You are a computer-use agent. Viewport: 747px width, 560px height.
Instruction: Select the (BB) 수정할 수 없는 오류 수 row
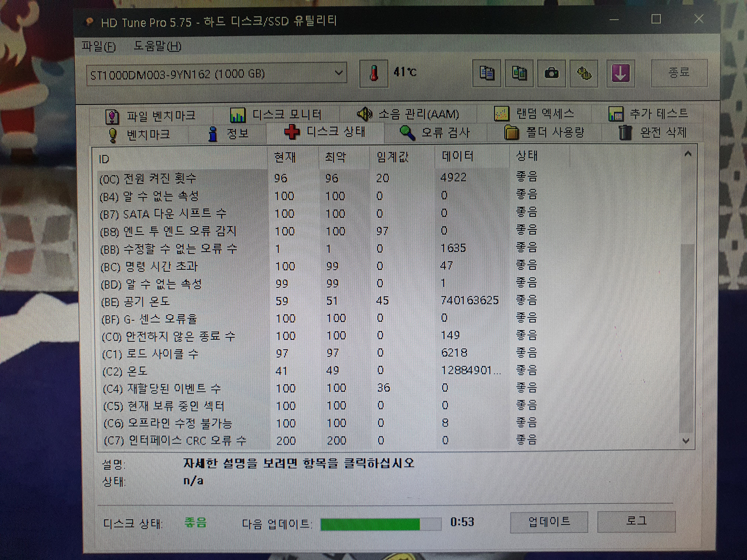(x=388, y=249)
